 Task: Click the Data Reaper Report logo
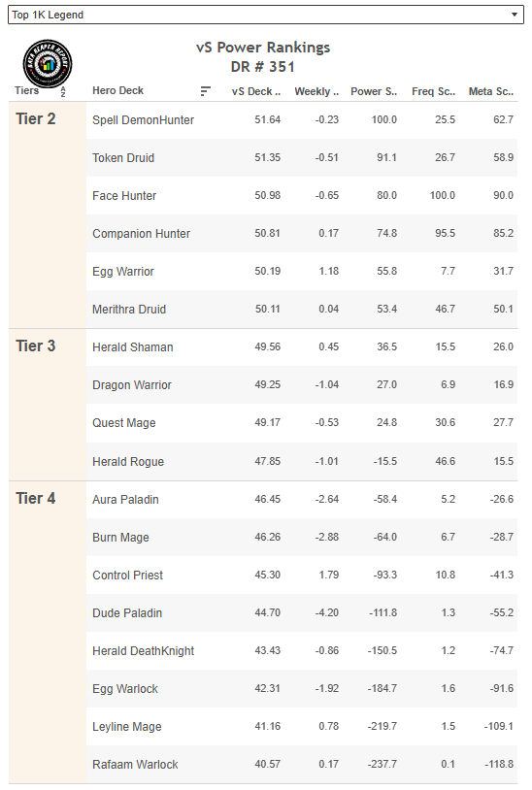(x=48, y=64)
